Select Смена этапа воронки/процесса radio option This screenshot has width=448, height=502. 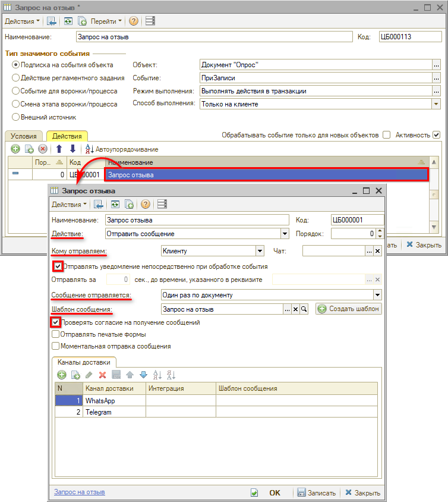(15, 104)
